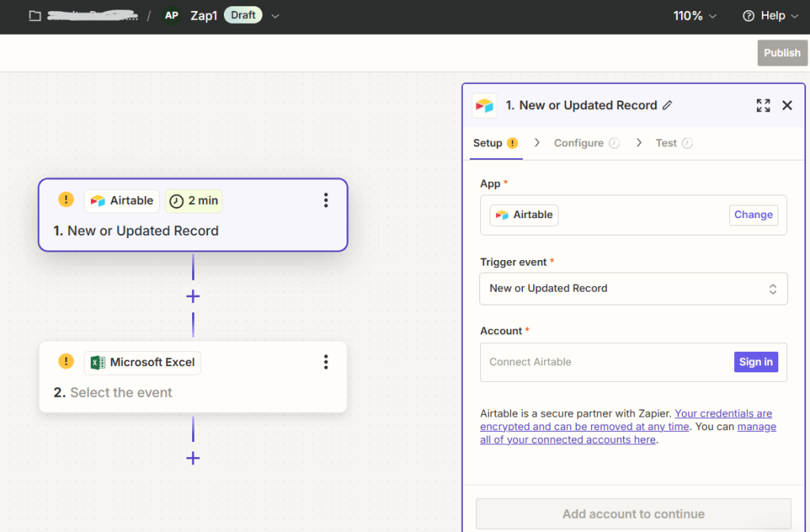Expand the Zap1 draft dropdown chevron

pos(275,16)
